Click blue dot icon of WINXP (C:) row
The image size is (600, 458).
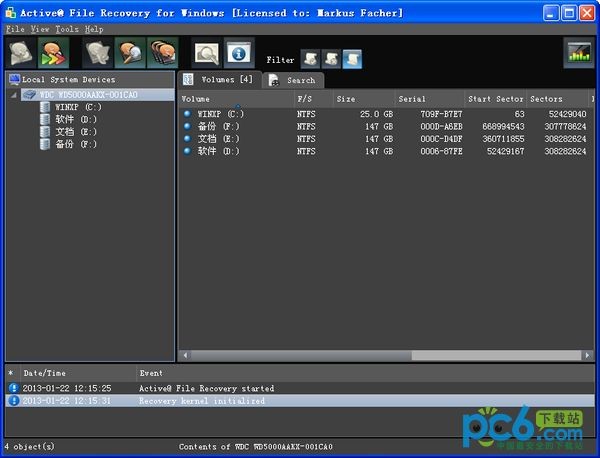pyautogui.click(x=187, y=113)
